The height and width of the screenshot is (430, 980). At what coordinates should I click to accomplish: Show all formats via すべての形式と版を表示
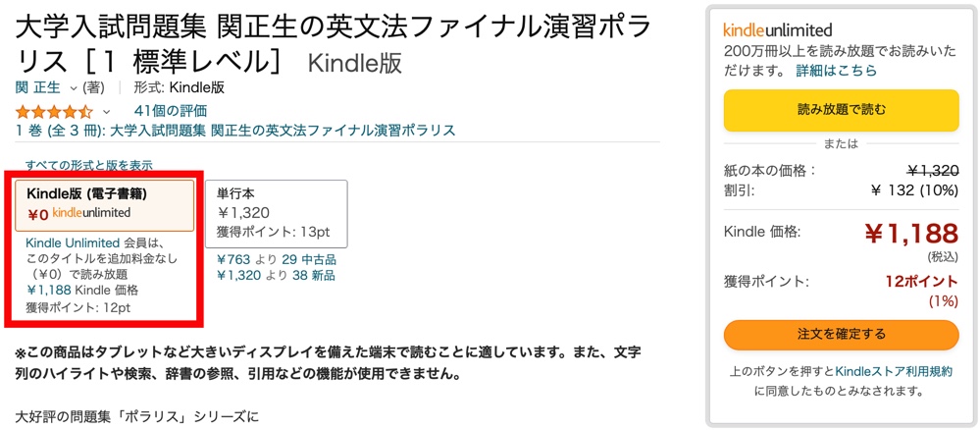click(x=88, y=165)
